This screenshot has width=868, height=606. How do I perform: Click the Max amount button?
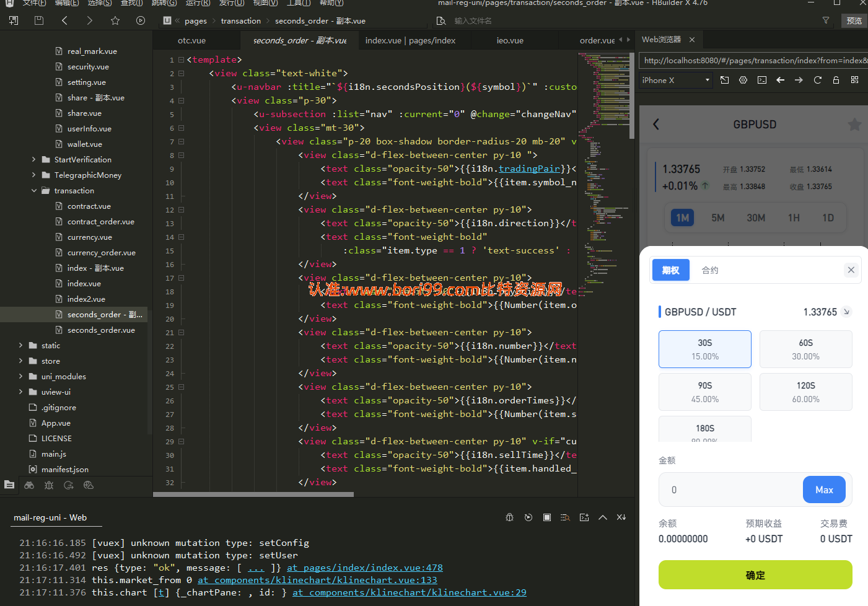(x=824, y=490)
